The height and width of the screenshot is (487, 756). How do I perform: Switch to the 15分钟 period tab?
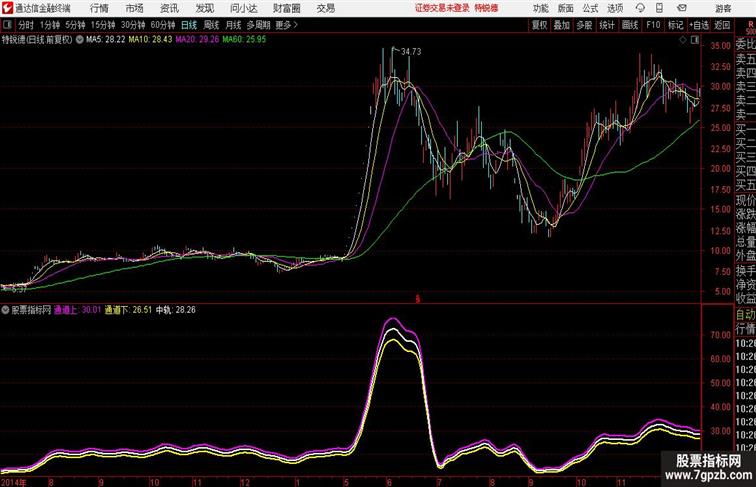pyautogui.click(x=103, y=25)
